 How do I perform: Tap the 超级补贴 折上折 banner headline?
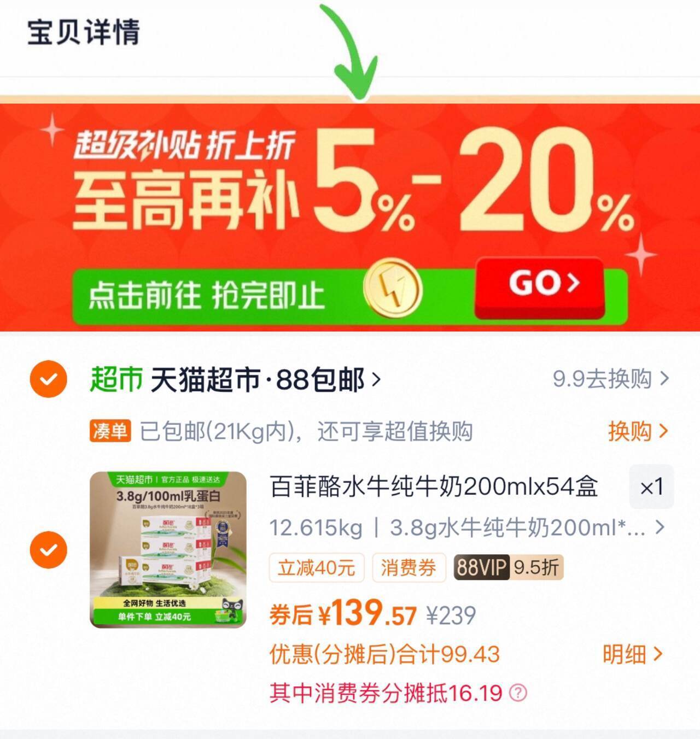click(185, 146)
